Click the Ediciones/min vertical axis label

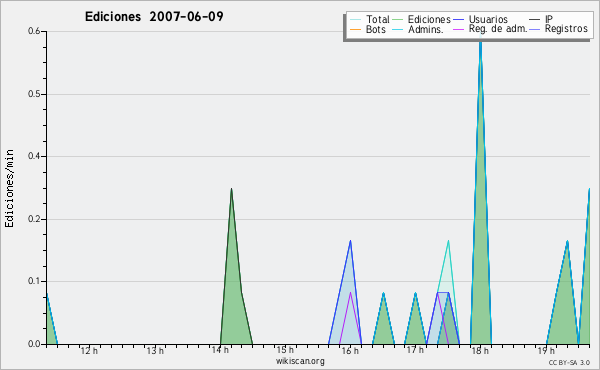coord(9,188)
